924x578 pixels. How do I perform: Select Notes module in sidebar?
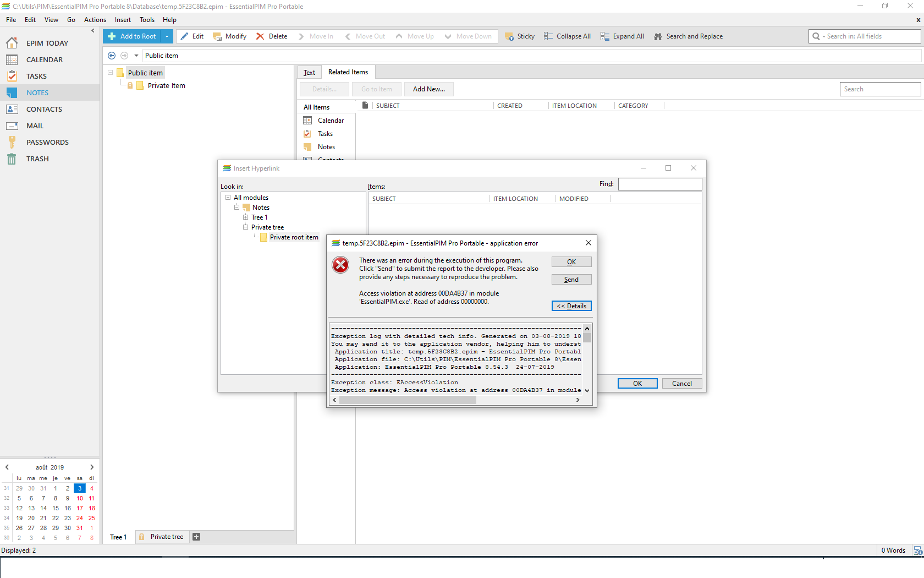coord(37,92)
